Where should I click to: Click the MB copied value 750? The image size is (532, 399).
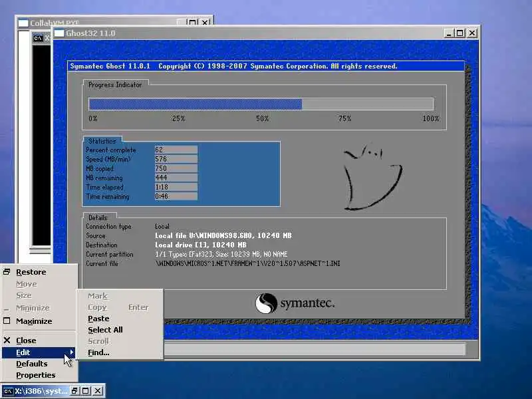click(x=176, y=168)
